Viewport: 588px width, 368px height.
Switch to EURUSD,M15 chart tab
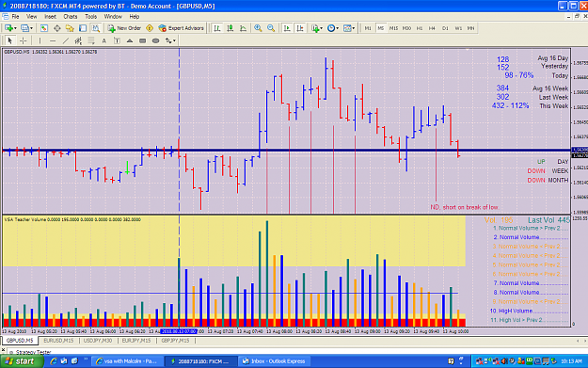[x=58, y=341]
